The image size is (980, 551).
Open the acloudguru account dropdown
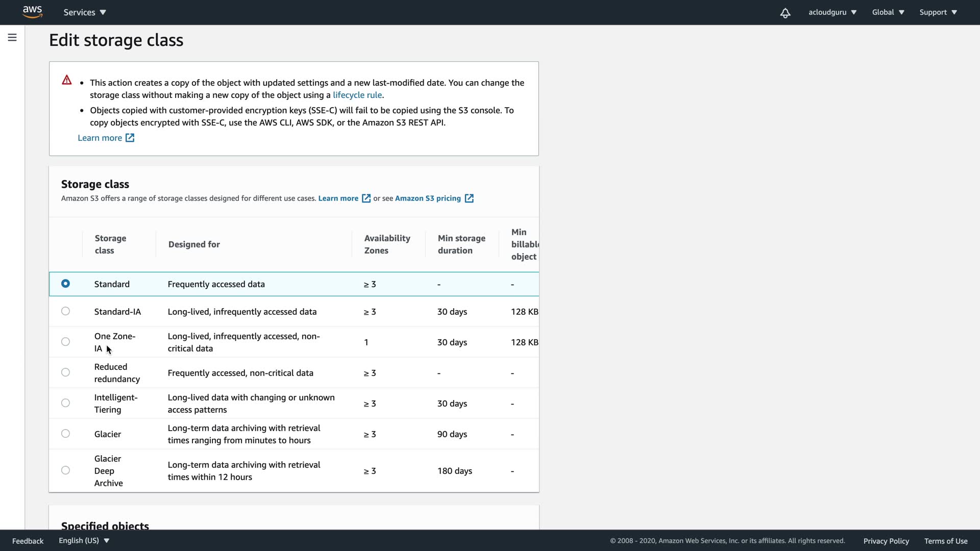click(x=832, y=12)
